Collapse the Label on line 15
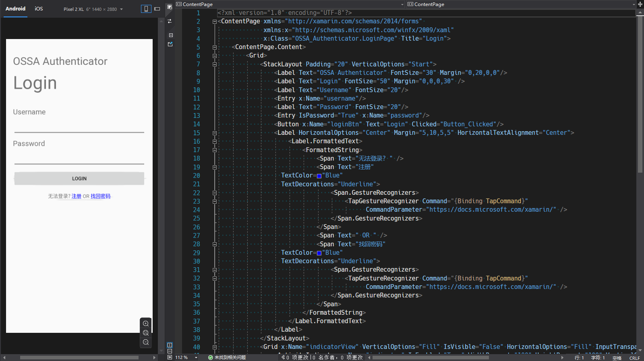 click(x=215, y=133)
